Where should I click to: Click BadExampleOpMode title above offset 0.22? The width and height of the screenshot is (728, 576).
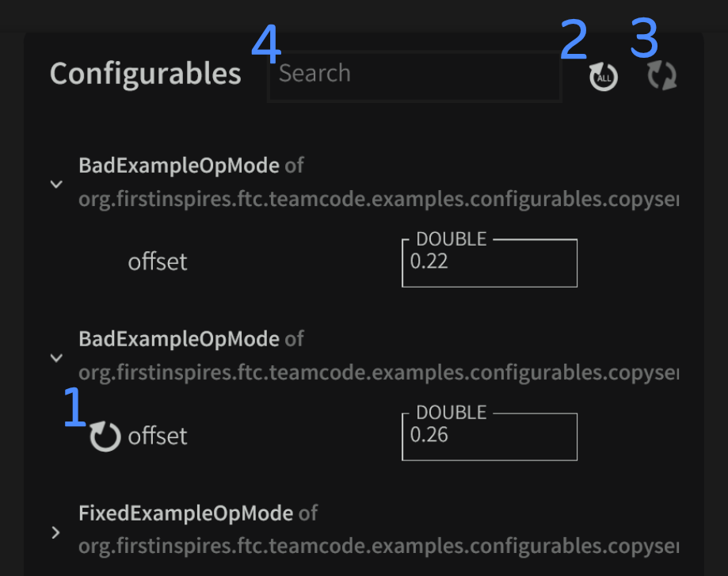pyautogui.click(x=178, y=166)
